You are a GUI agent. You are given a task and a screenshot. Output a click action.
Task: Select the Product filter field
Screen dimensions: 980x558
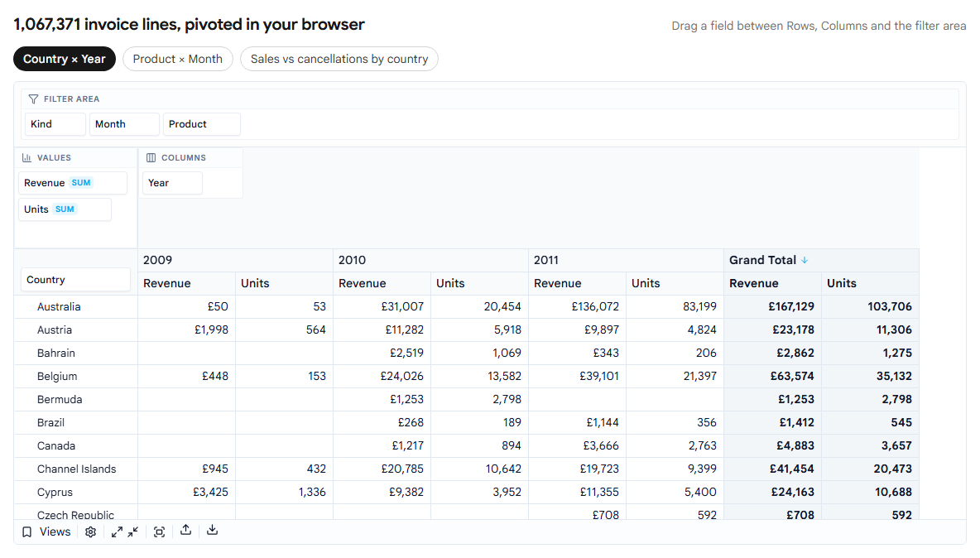click(201, 123)
